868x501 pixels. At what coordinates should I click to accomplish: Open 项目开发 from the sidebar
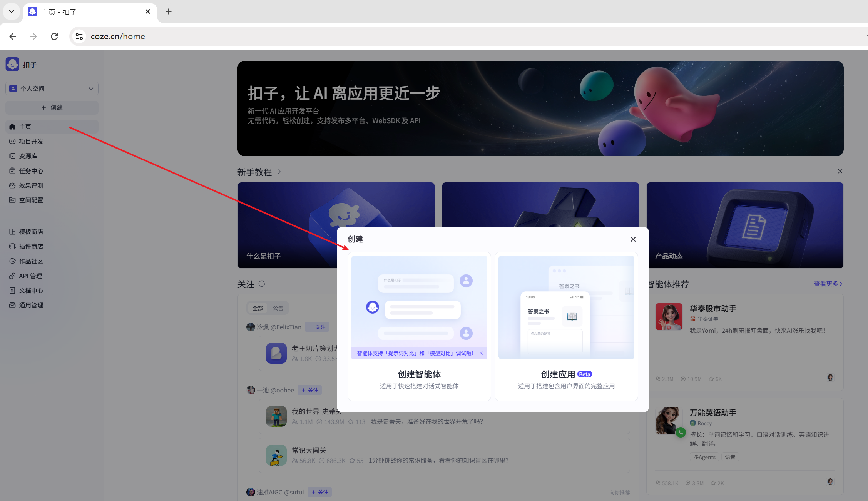(31, 141)
